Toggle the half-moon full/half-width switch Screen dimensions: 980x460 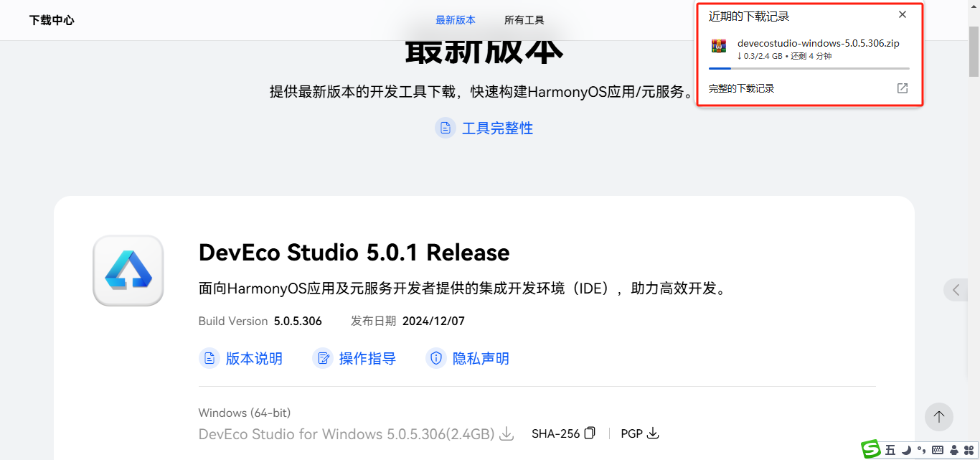pyautogui.click(x=906, y=450)
